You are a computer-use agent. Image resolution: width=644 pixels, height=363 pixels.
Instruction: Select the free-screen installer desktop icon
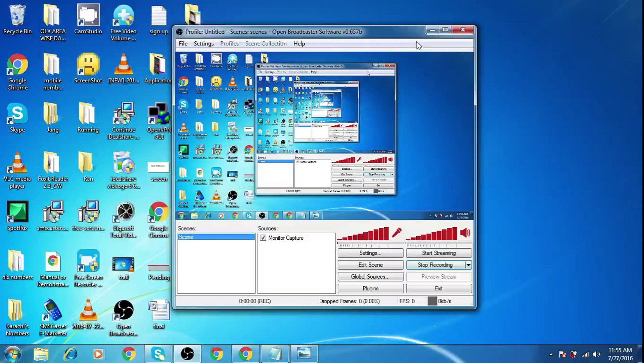pyautogui.click(x=88, y=216)
